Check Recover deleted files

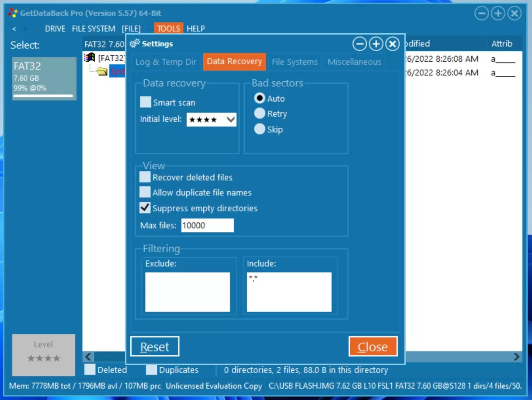click(145, 177)
